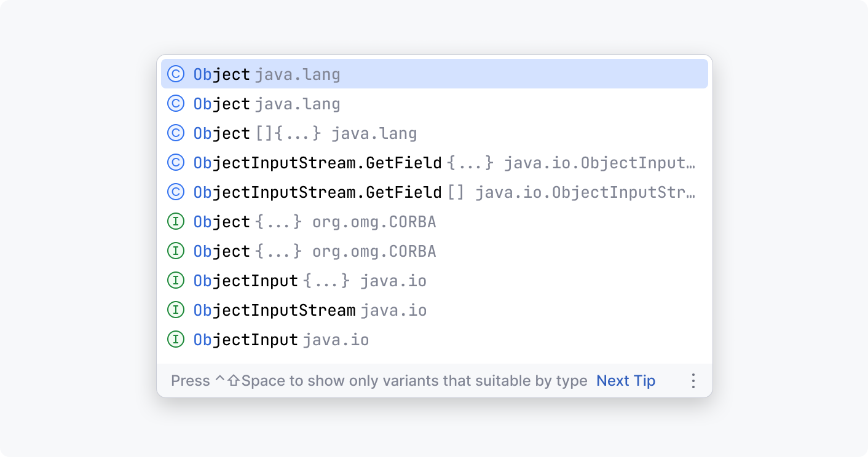868x457 pixels.
Task: Open the three-dot more options menu
Action: 693,381
